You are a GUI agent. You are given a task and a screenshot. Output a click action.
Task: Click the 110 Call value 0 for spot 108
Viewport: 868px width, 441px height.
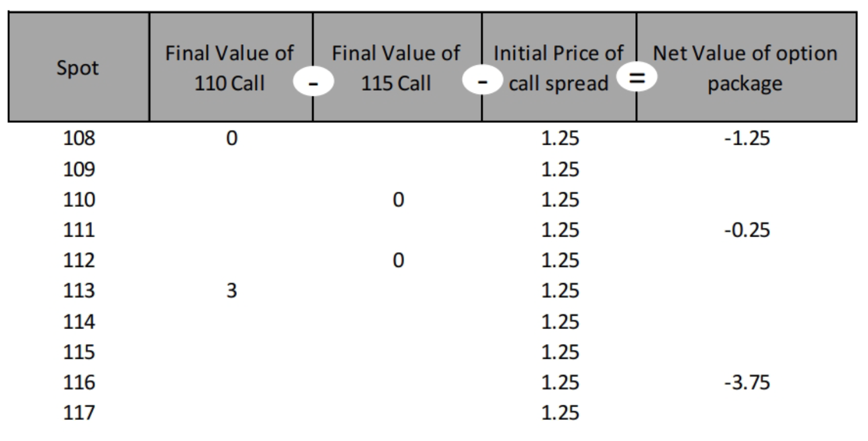(230, 140)
